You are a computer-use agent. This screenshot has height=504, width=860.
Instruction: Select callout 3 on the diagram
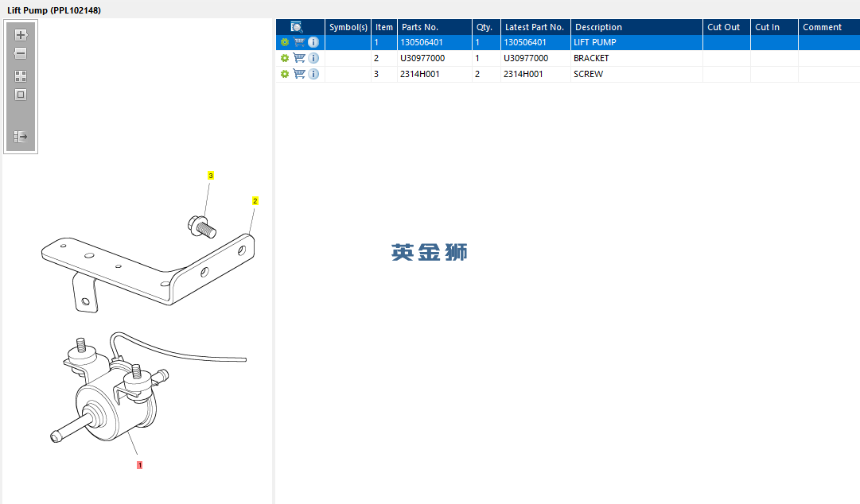(x=211, y=176)
